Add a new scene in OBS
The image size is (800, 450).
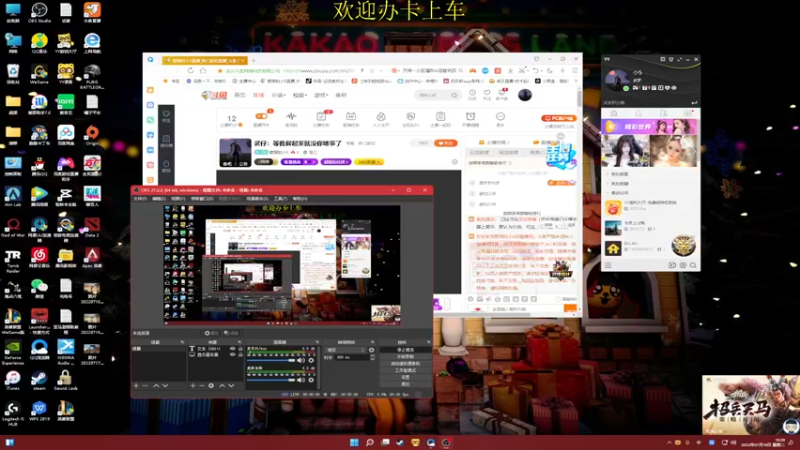(136, 386)
